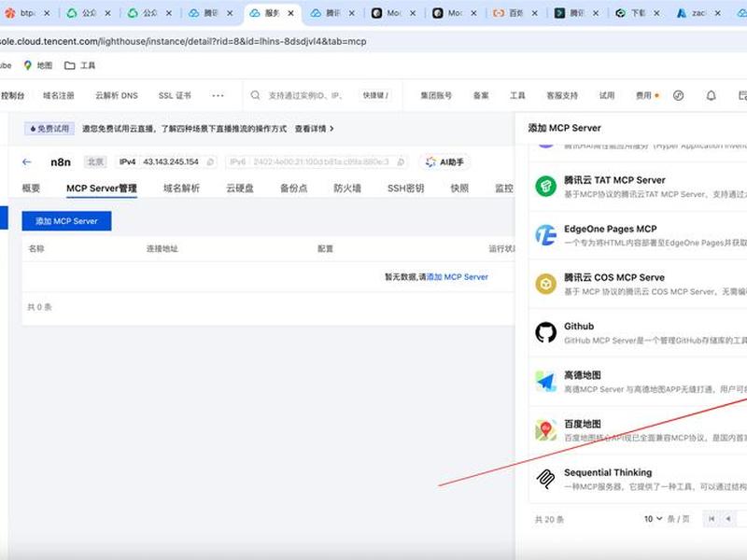Viewport: 747px width, 560px height.
Task: Open the 快照 tab
Action: point(459,189)
